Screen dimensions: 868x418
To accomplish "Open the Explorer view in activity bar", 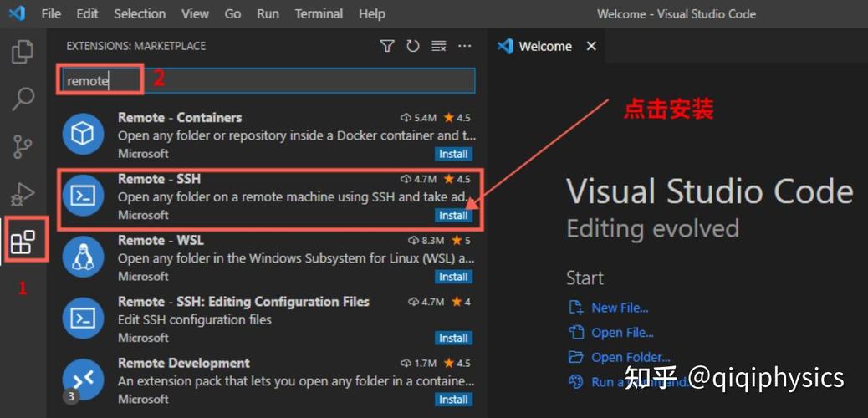I will 23,52.
